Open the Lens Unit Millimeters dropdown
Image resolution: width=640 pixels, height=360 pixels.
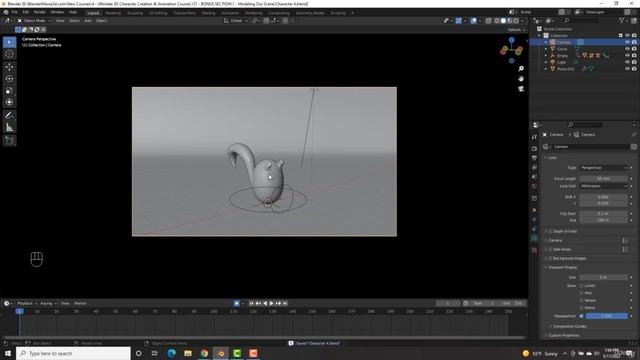604,186
